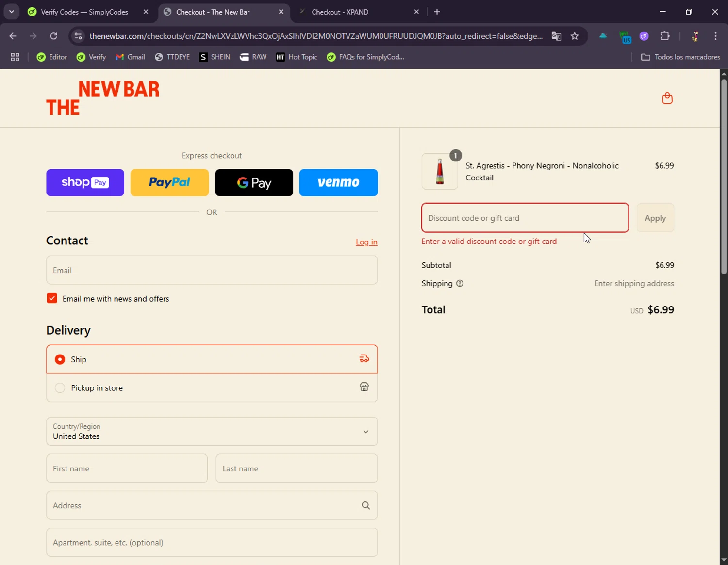The width and height of the screenshot is (728, 565).
Task: Open the Todos los marcadores folder
Action: [680, 57]
